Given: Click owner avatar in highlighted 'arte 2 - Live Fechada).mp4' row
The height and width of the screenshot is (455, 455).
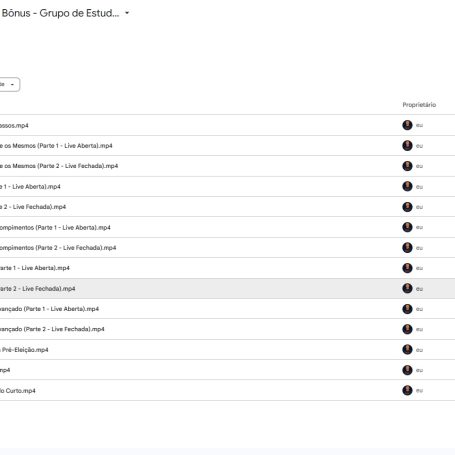Looking at the screenshot, I should click(x=407, y=288).
